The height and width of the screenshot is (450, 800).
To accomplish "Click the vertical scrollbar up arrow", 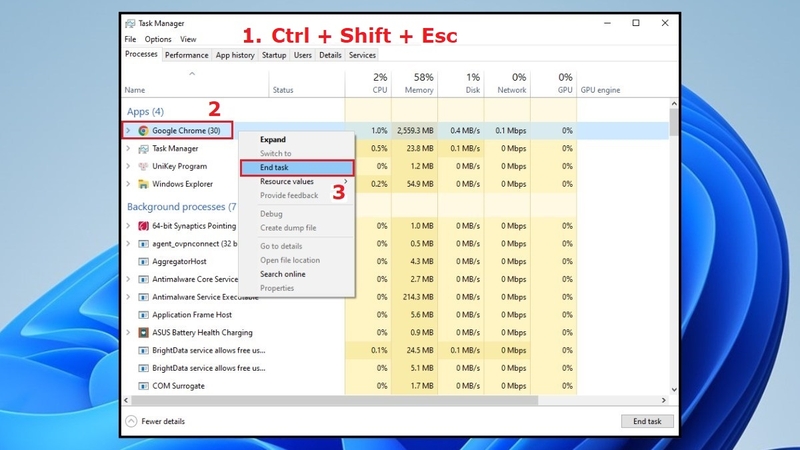I will click(674, 104).
